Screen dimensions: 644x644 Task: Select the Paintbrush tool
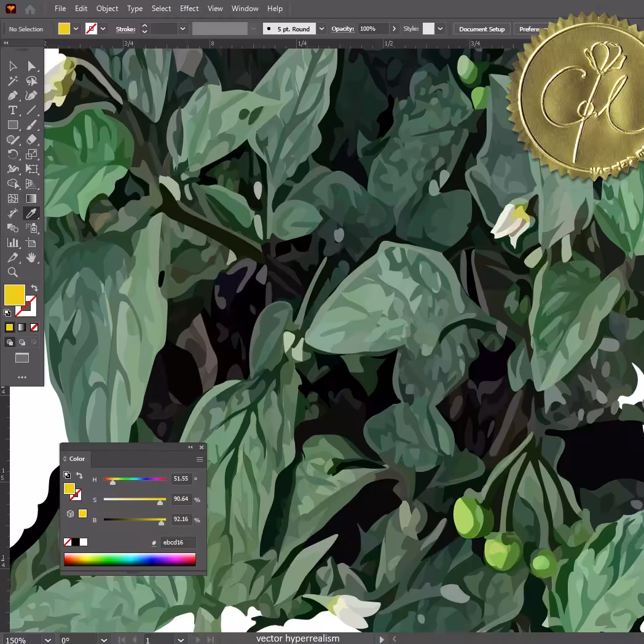coord(31,125)
